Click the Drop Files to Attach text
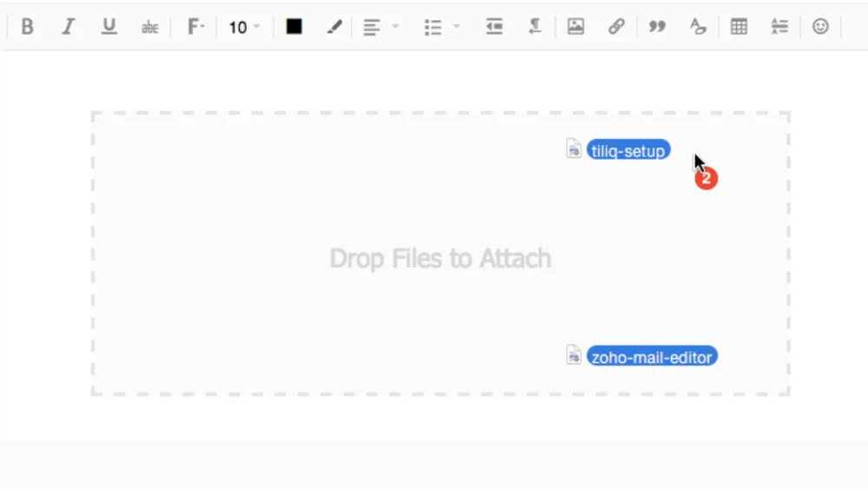Image resolution: width=868 pixels, height=489 pixels. [440, 258]
